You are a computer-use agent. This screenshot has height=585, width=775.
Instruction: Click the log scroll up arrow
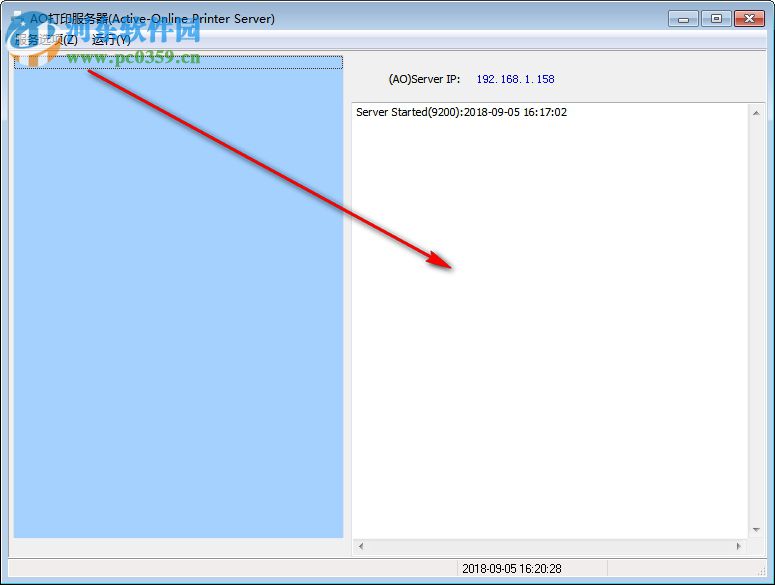[756, 113]
